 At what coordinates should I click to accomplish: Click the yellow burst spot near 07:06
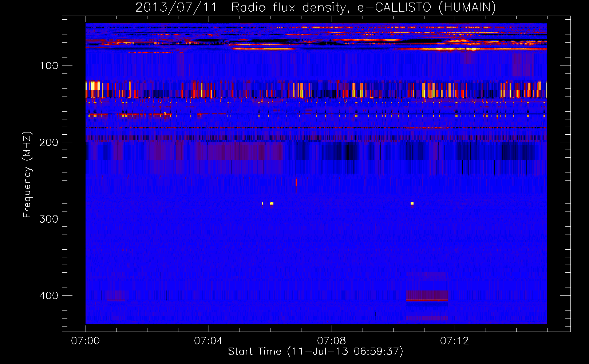[272, 203]
